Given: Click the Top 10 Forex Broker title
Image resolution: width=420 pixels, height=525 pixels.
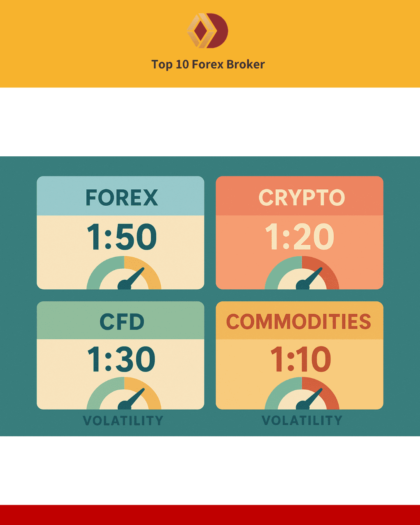Looking at the screenshot, I should pos(208,65).
